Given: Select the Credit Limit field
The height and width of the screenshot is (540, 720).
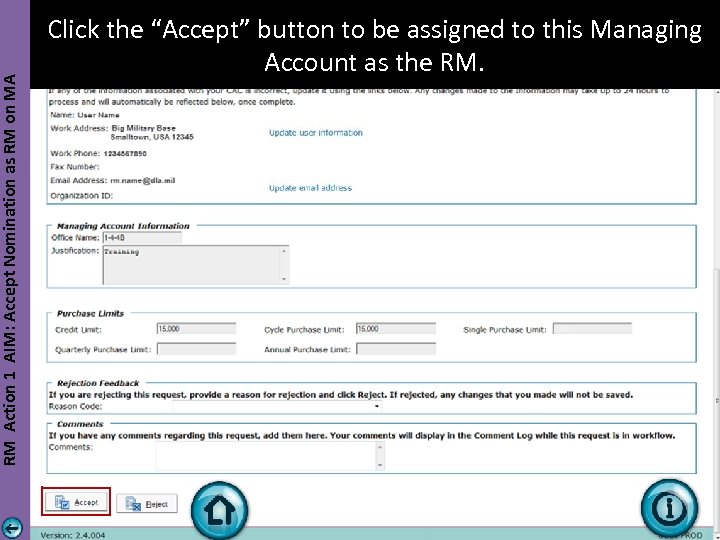Looking at the screenshot, I should [x=197, y=329].
